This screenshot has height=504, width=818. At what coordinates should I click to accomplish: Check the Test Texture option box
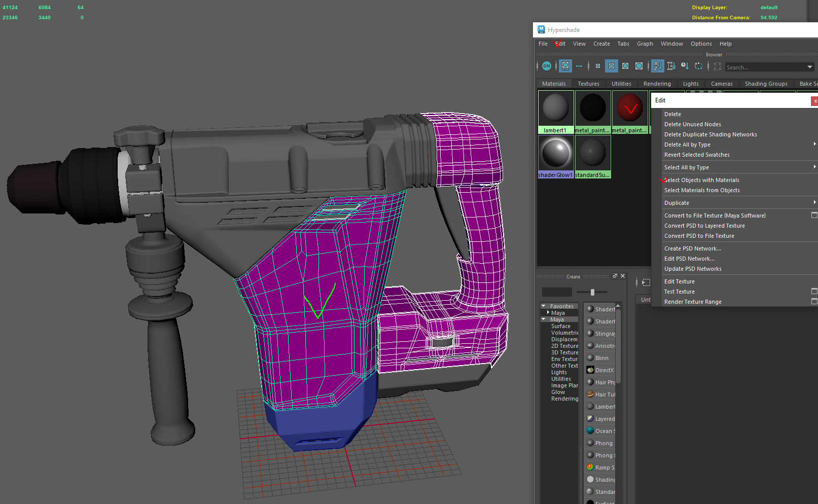(x=814, y=292)
